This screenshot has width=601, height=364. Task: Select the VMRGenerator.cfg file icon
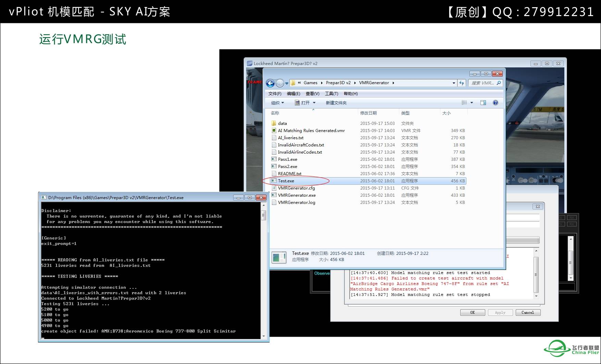pos(274,188)
